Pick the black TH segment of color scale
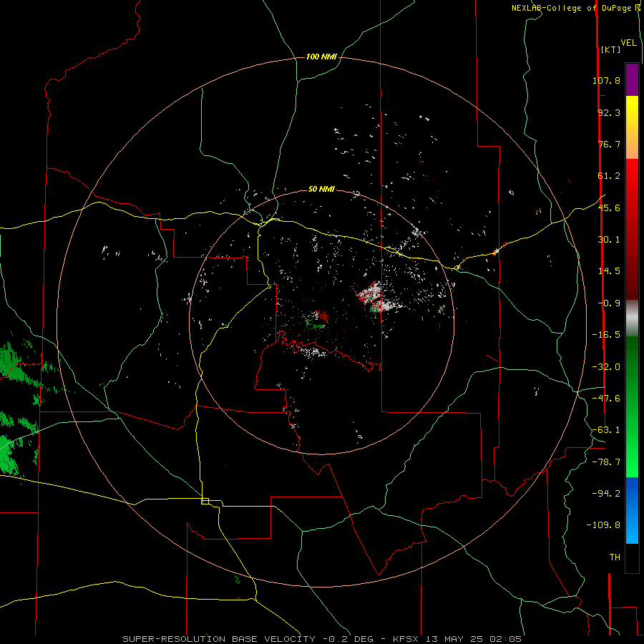 [632, 557]
